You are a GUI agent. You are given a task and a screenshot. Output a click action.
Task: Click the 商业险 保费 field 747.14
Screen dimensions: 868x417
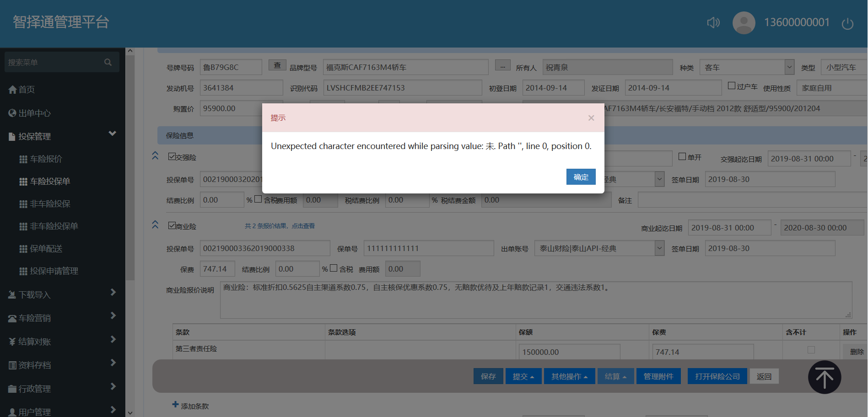(x=217, y=269)
